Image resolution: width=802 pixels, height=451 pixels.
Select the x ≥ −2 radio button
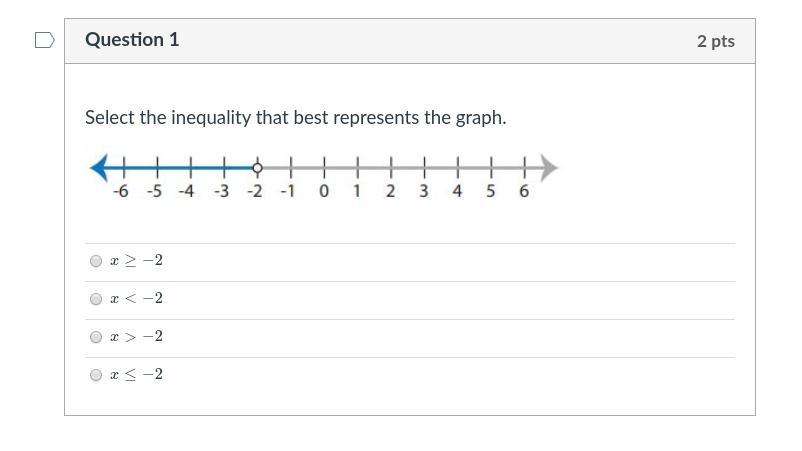click(96, 261)
